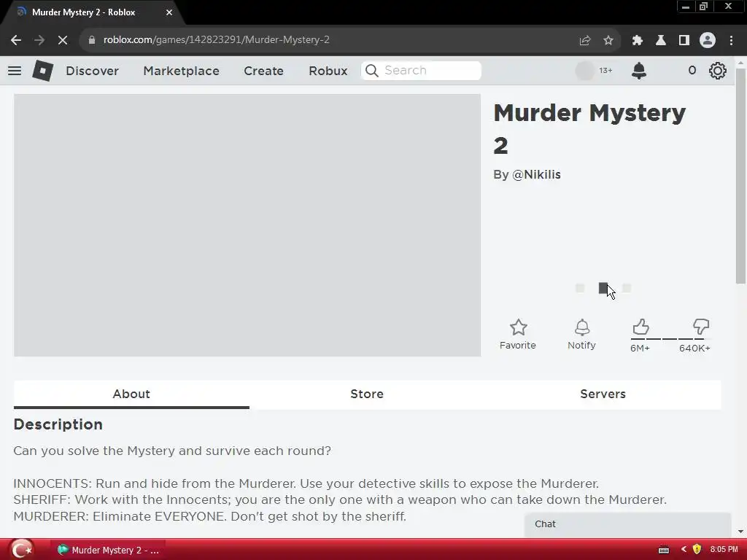Open the Chrome three-dot menu
Screen dimensions: 747x560
pos(731,41)
